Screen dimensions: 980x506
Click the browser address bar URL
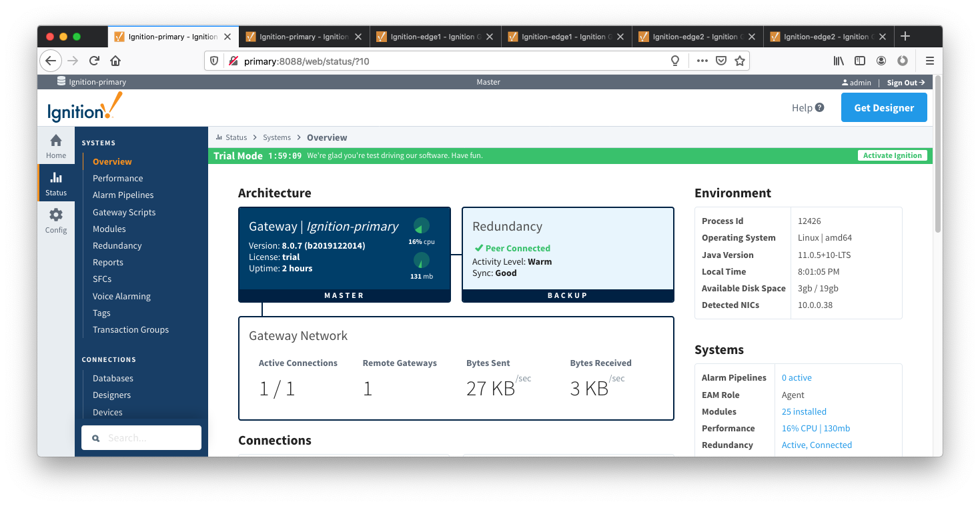[307, 61]
